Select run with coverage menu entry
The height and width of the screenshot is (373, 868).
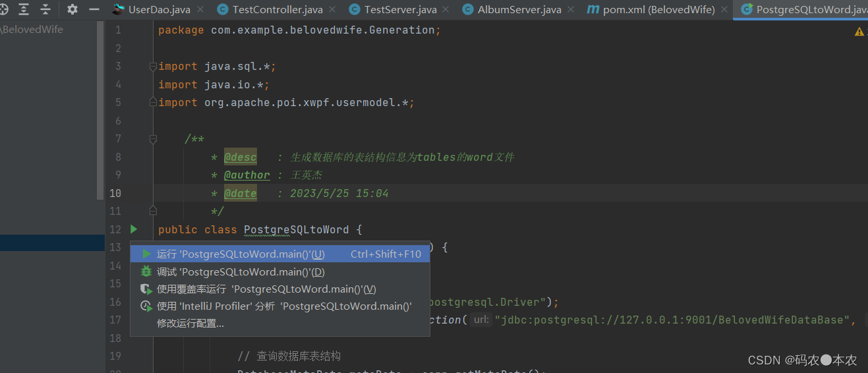point(280,289)
